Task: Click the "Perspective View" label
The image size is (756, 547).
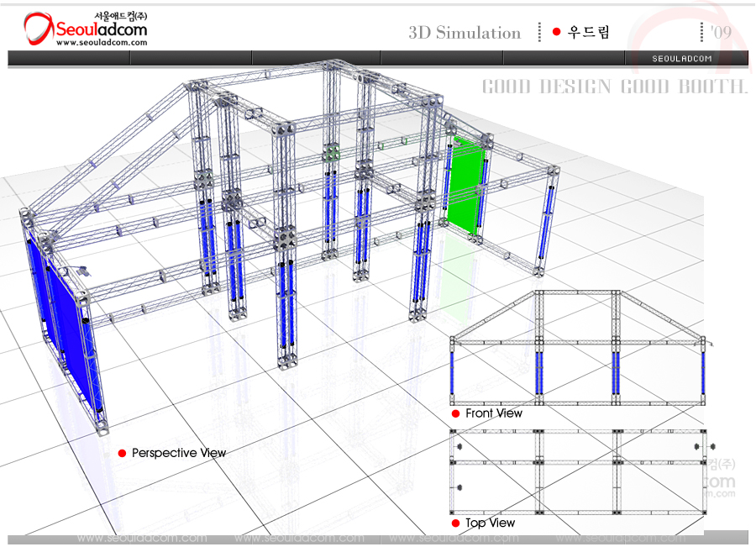Action: coord(179,453)
